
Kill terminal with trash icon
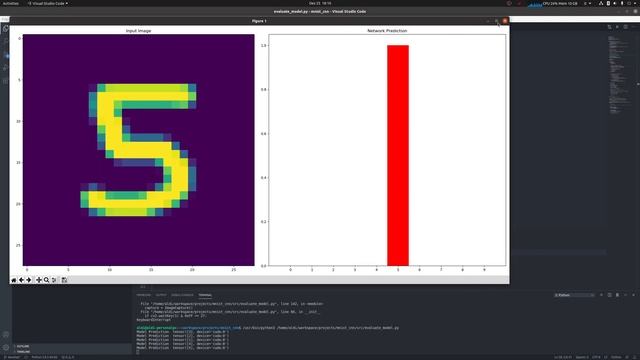(617, 295)
